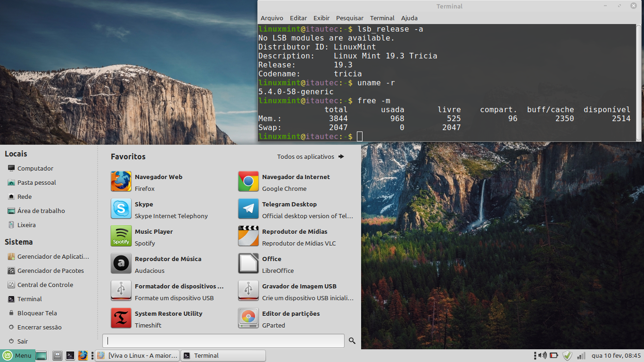This screenshot has width=644, height=362.
Task: Open LibreOffice Office entry
Action: [296, 264]
